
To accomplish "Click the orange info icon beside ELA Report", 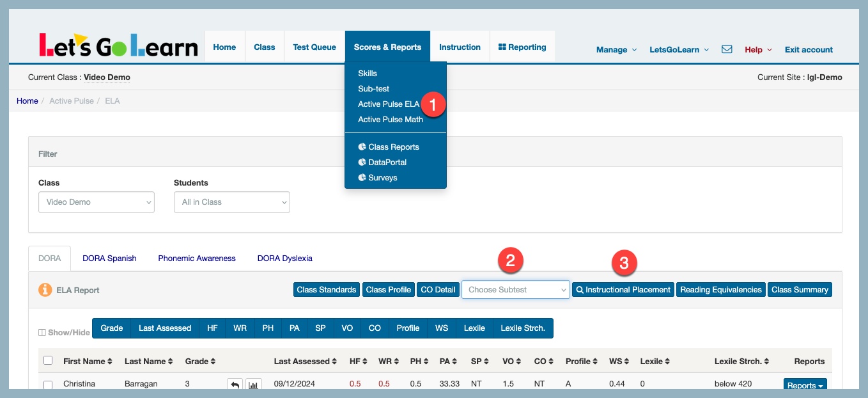I will 45,290.
